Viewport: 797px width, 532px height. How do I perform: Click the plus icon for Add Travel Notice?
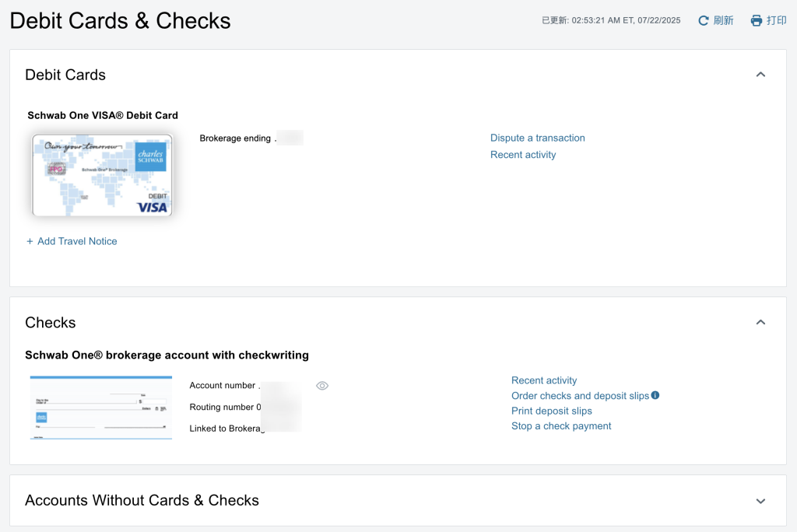coord(30,241)
